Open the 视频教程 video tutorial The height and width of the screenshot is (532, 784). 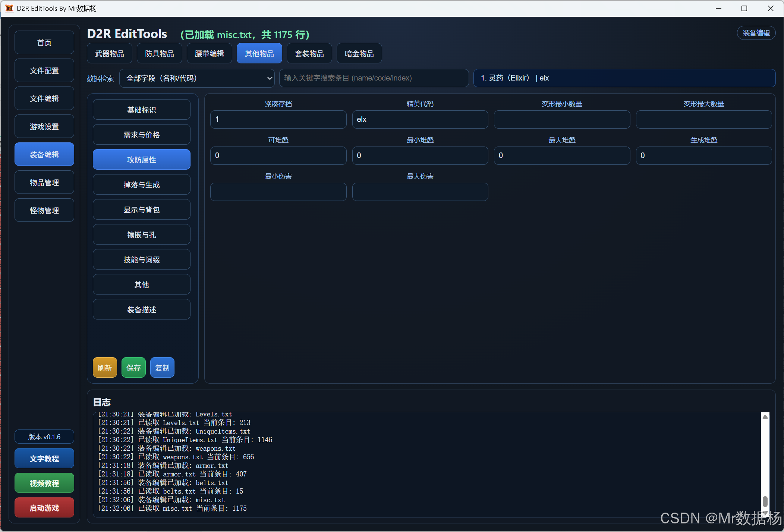pos(44,484)
